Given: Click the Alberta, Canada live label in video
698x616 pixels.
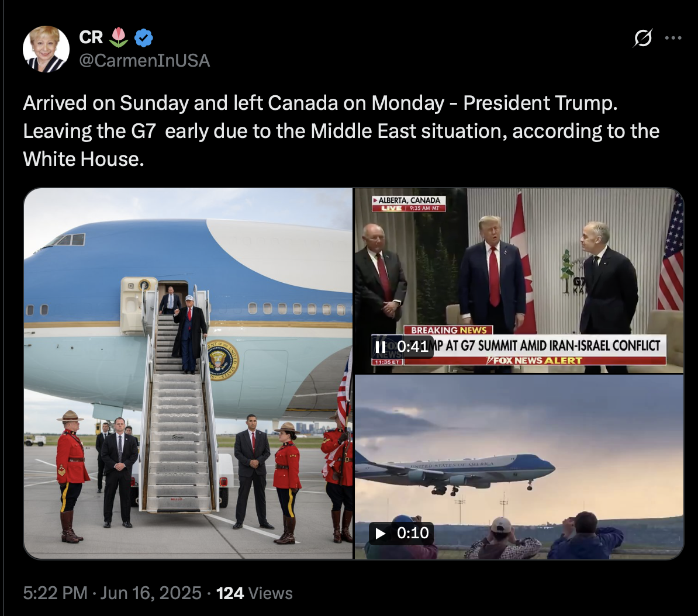Looking at the screenshot, I should pos(409,204).
